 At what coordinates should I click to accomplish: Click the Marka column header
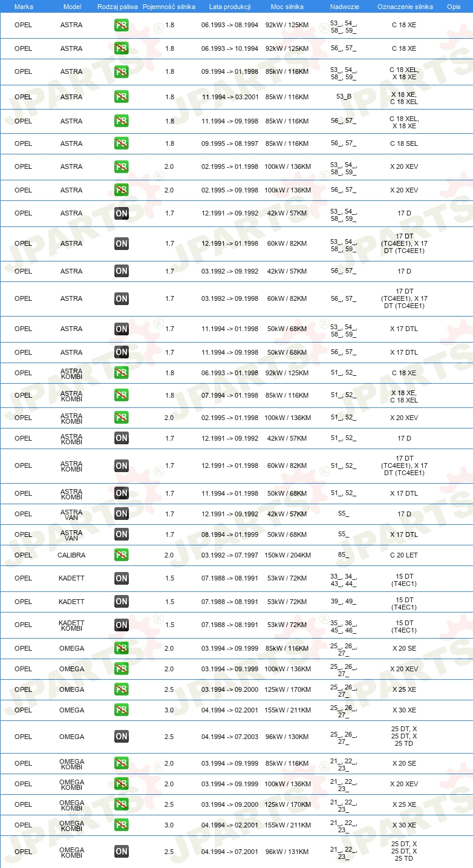pos(24,7)
